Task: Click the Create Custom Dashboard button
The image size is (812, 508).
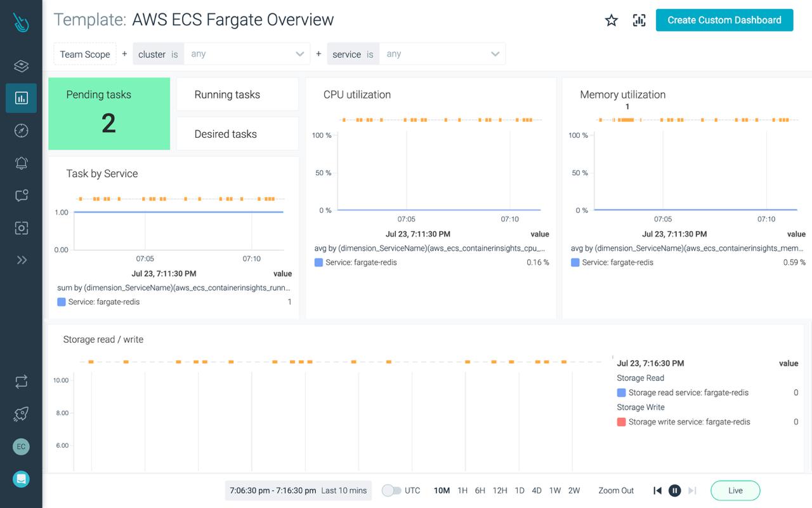Action: click(x=724, y=20)
